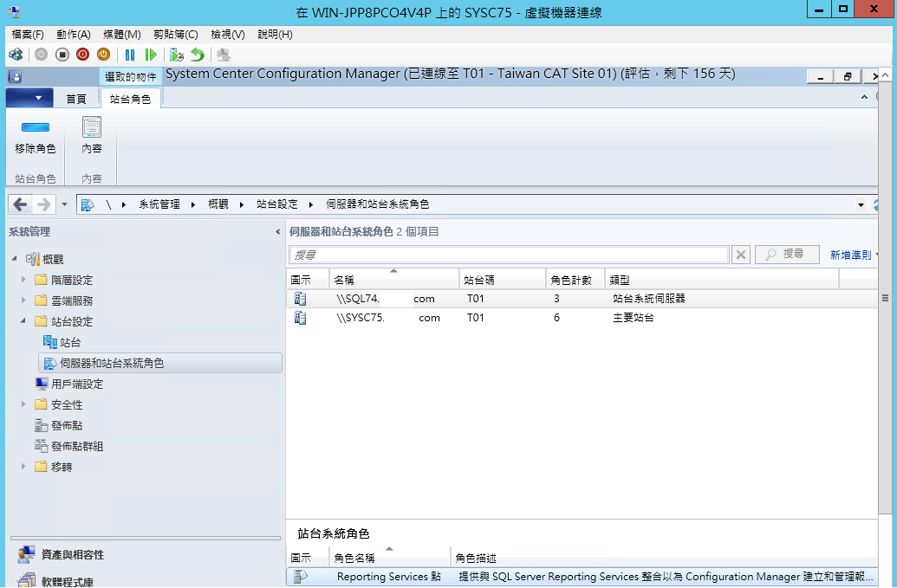Sort roles by 角色名稱 column
The width and height of the screenshot is (897, 588).
[390, 558]
